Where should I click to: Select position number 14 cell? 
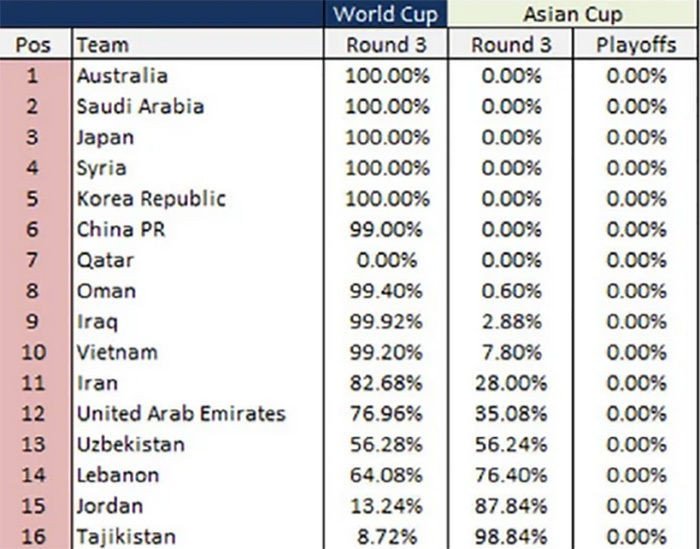click(x=35, y=475)
